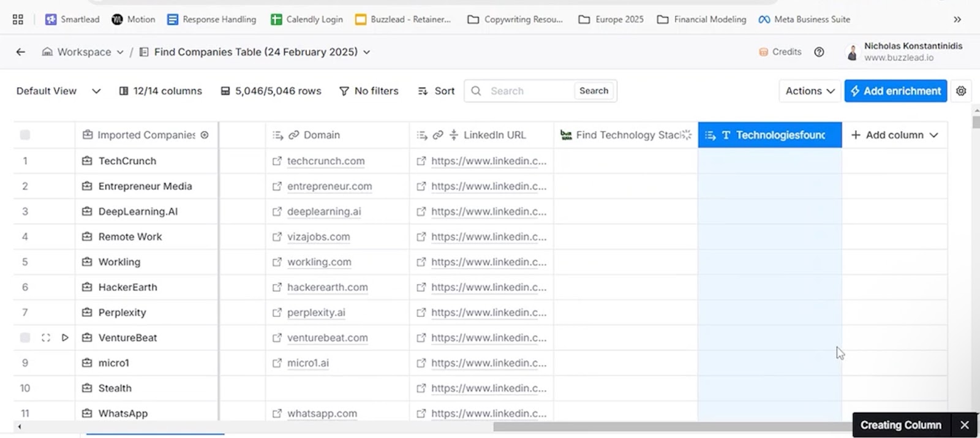Open the Smartlead bookmark
Viewport: 980px width, 438px height.
72,20
